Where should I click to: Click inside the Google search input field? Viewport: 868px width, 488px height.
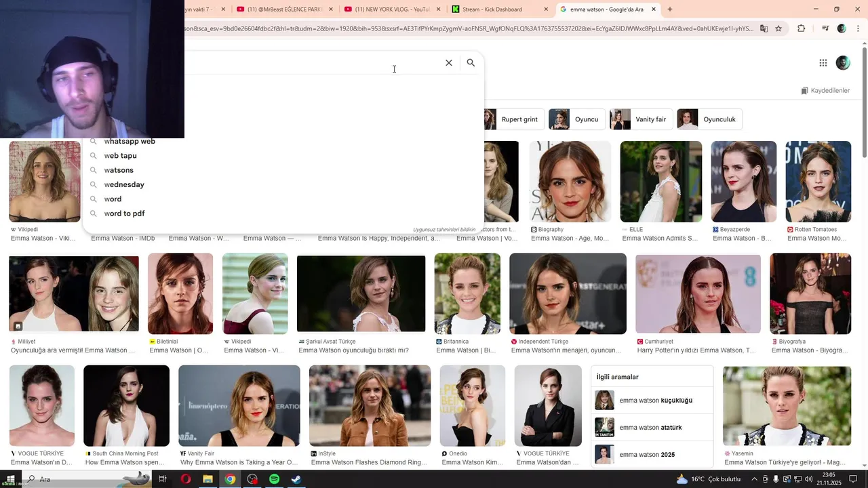[312, 62]
